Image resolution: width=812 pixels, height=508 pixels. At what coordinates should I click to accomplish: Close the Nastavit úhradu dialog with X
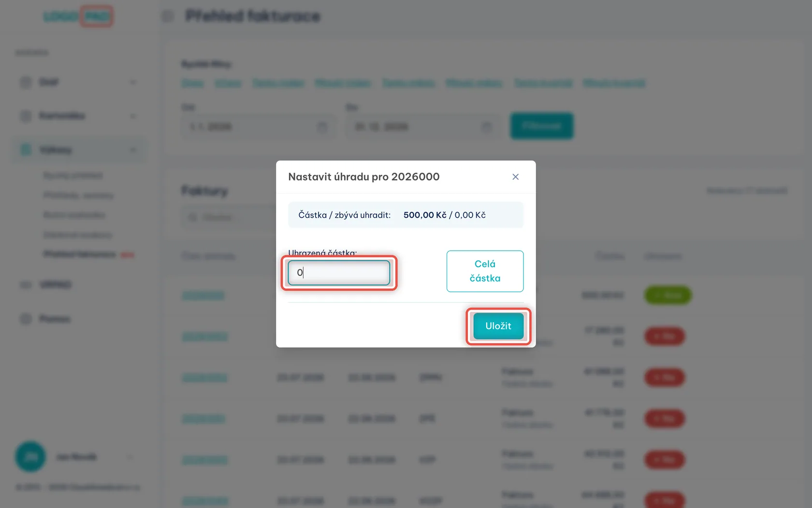click(x=515, y=177)
